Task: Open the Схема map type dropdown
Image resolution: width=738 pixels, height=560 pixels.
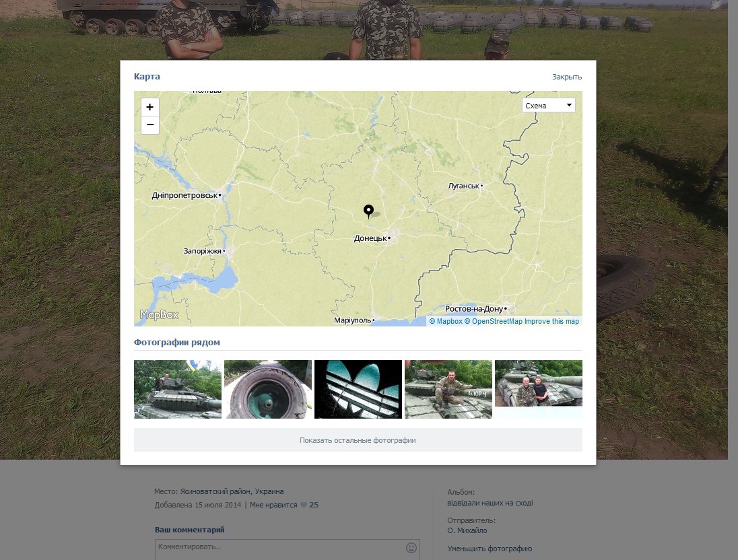Action: 549,106
